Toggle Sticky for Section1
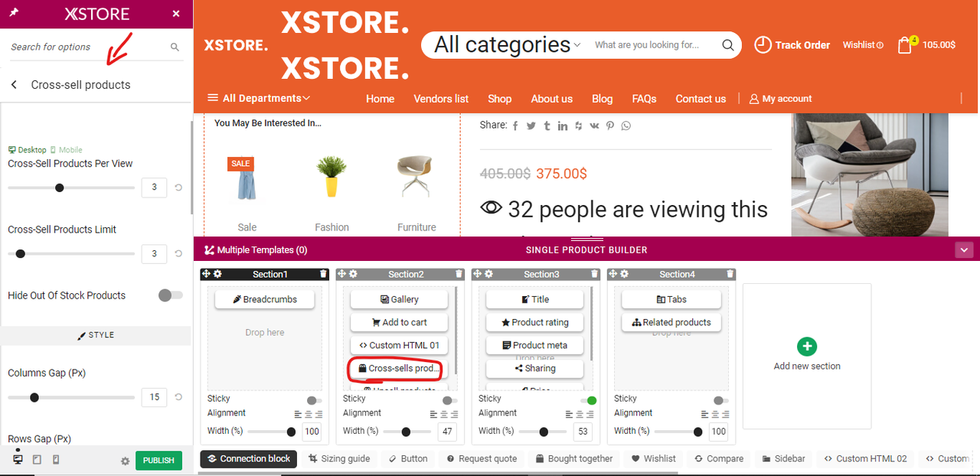 pos(314,400)
